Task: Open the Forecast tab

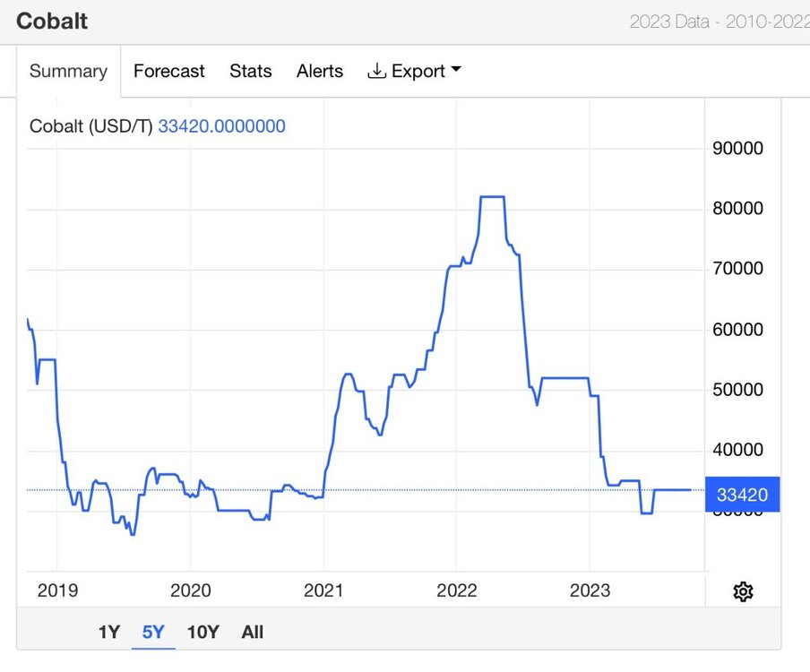Action: [169, 71]
